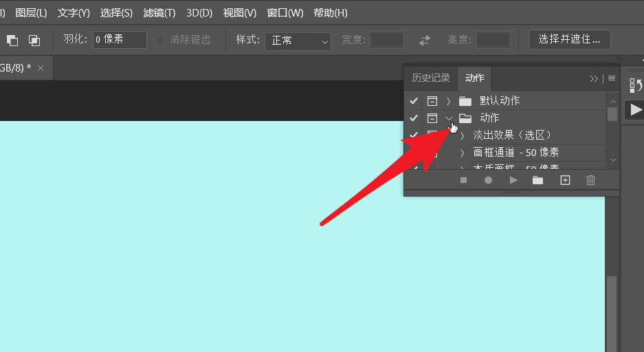Click the 羽化 input field
This screenshot has width=644, height=352.
(120, 40)
